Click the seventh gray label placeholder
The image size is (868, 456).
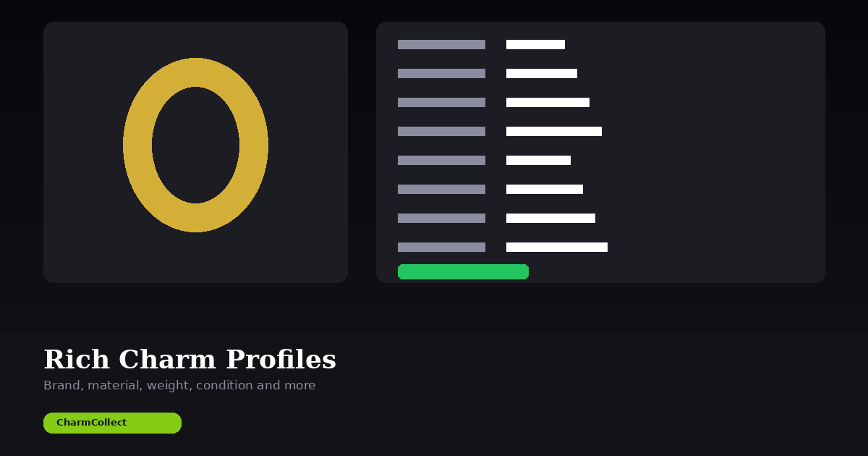(x=441, y=218)
